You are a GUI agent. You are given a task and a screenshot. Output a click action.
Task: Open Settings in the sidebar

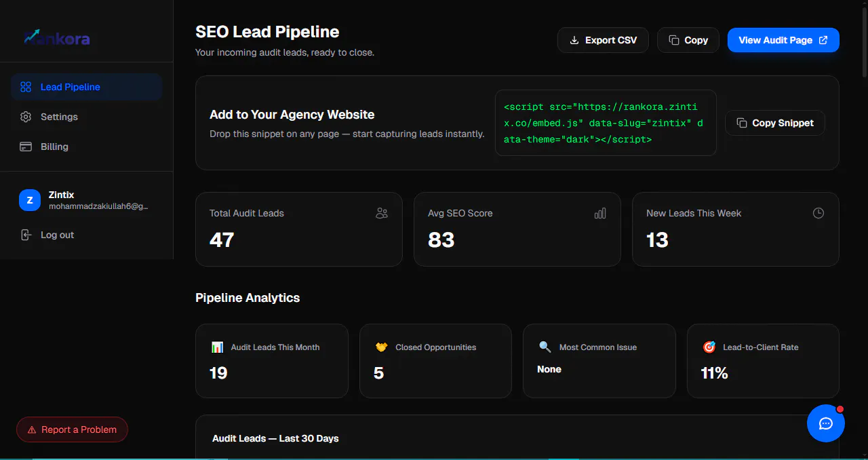point(86,117)
